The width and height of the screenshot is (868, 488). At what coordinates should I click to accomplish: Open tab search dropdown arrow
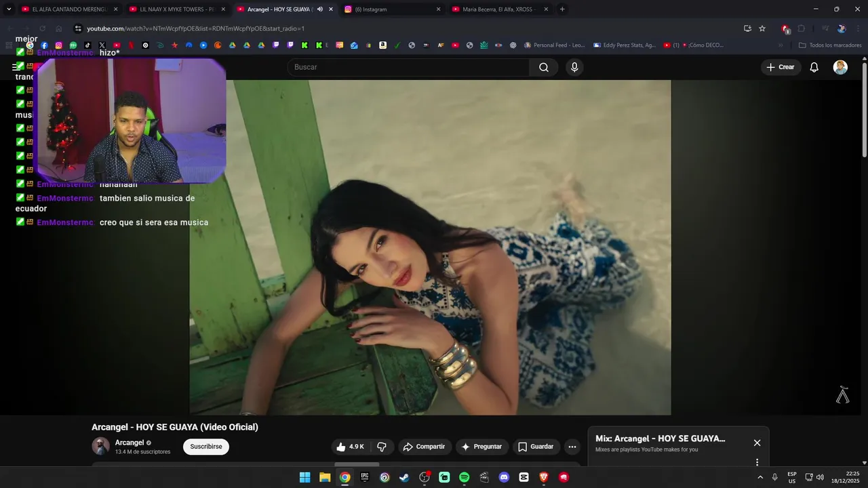point(9,9)
